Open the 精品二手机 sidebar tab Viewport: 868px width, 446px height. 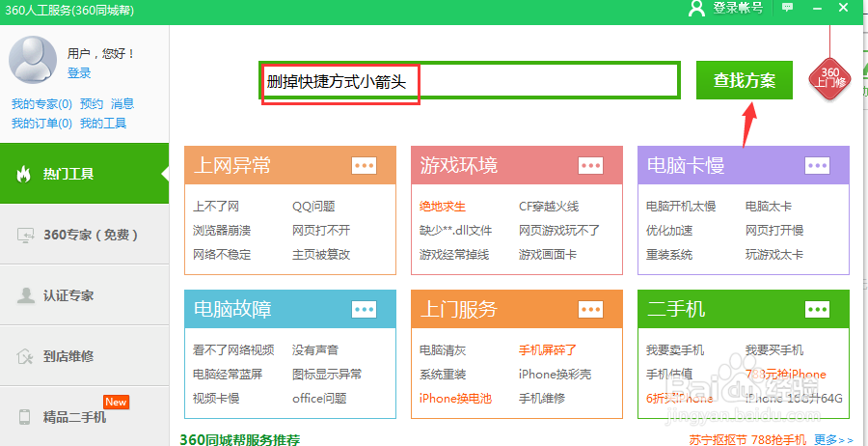(x=84, y=417)
